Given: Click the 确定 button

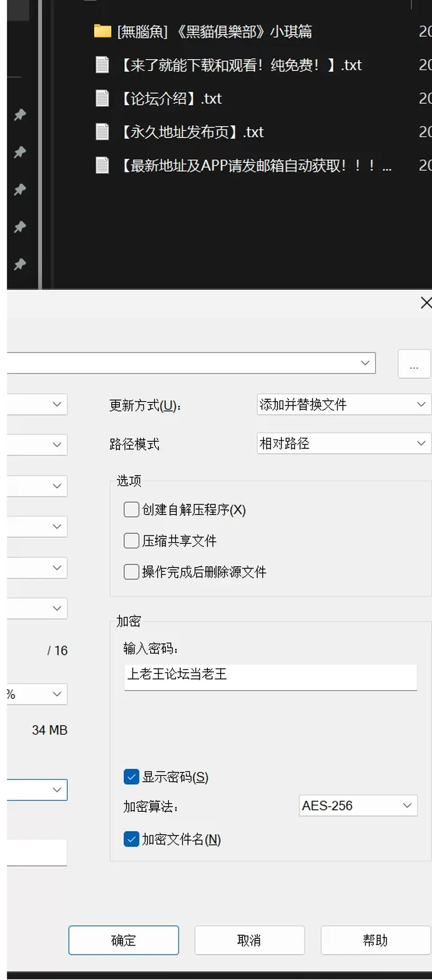Looking at the screenshot, I should (x=124, y=940).
